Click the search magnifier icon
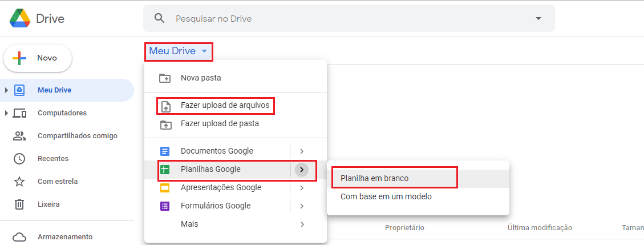 tap(160, 18)
